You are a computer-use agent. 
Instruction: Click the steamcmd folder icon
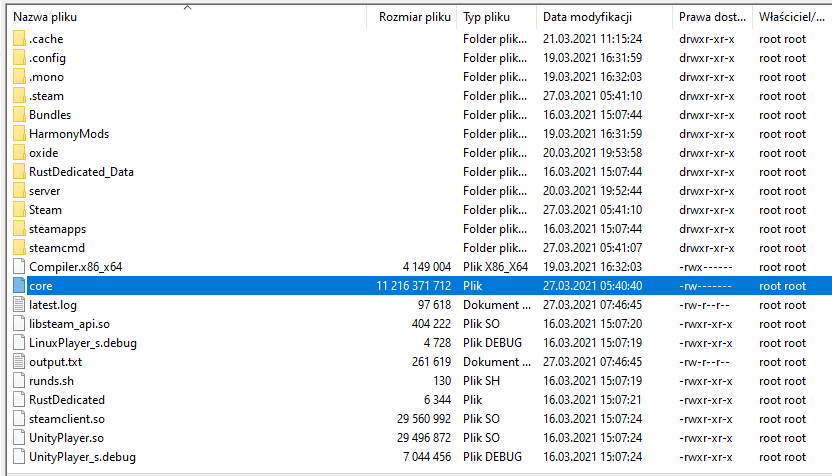pyautogui.click(x=19, y=248)
